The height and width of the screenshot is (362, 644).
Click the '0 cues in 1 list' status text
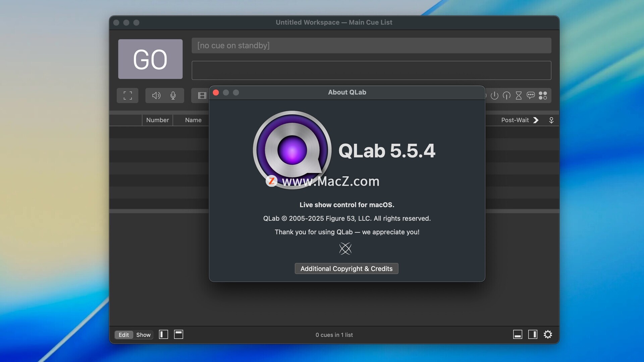[334, 335]
